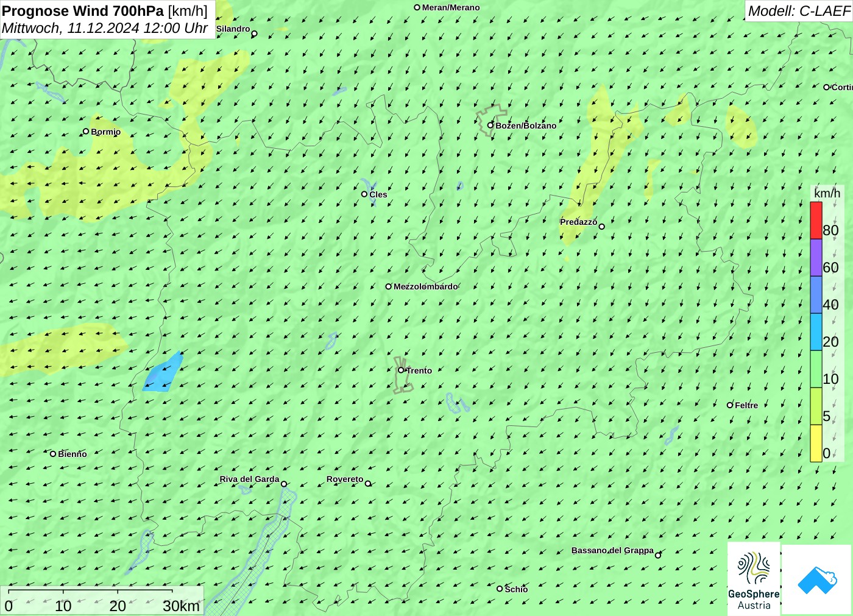Select the Bozen/Bolzano city marker

pos(490,126)
